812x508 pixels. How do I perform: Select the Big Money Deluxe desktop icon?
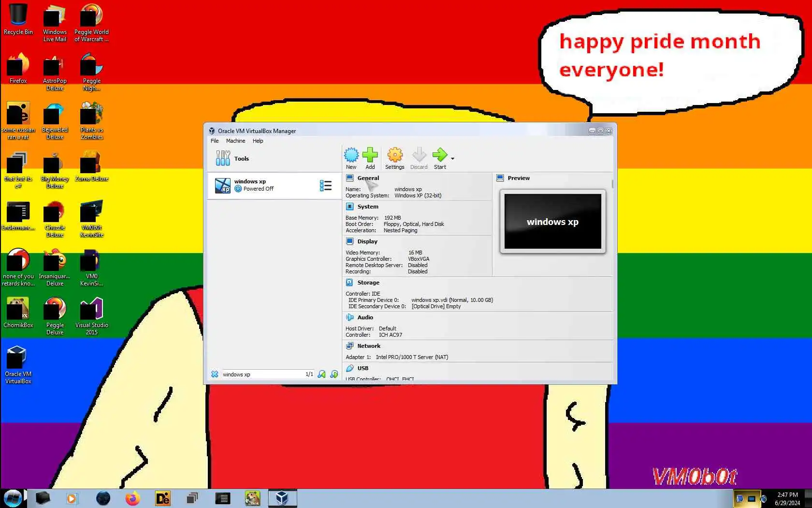point(55,169)
